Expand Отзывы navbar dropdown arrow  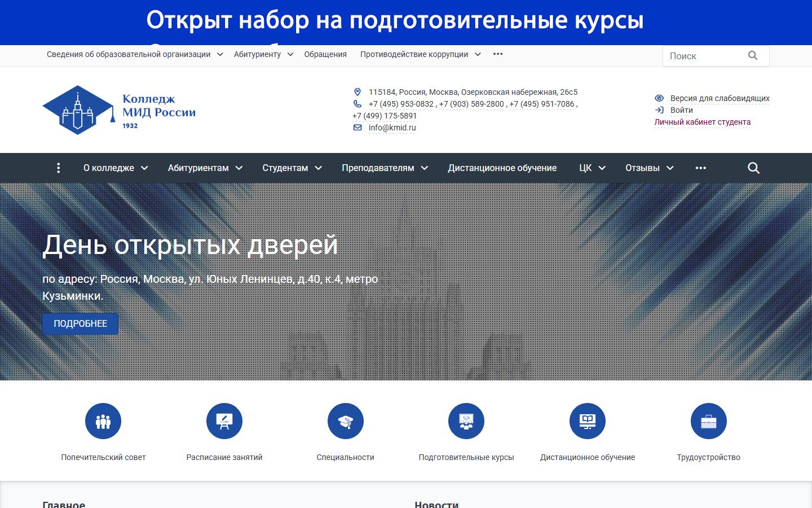point(670,168)
